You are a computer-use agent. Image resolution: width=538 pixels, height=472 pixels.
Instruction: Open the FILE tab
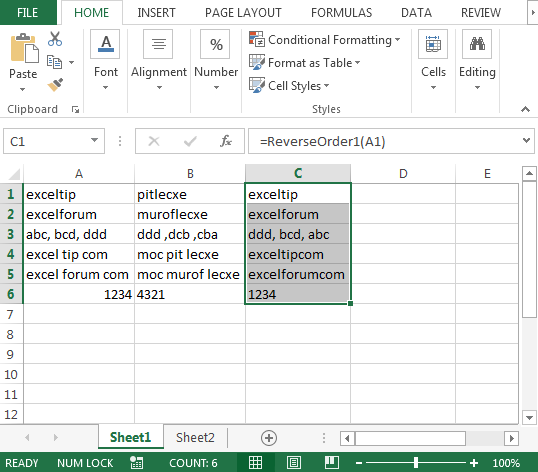27,13
